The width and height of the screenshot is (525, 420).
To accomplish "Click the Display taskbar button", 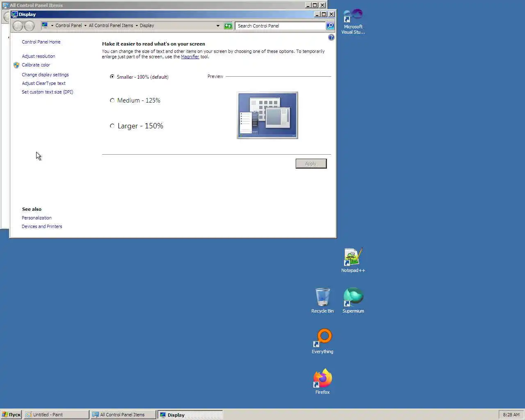I will (x=190, y=415).
